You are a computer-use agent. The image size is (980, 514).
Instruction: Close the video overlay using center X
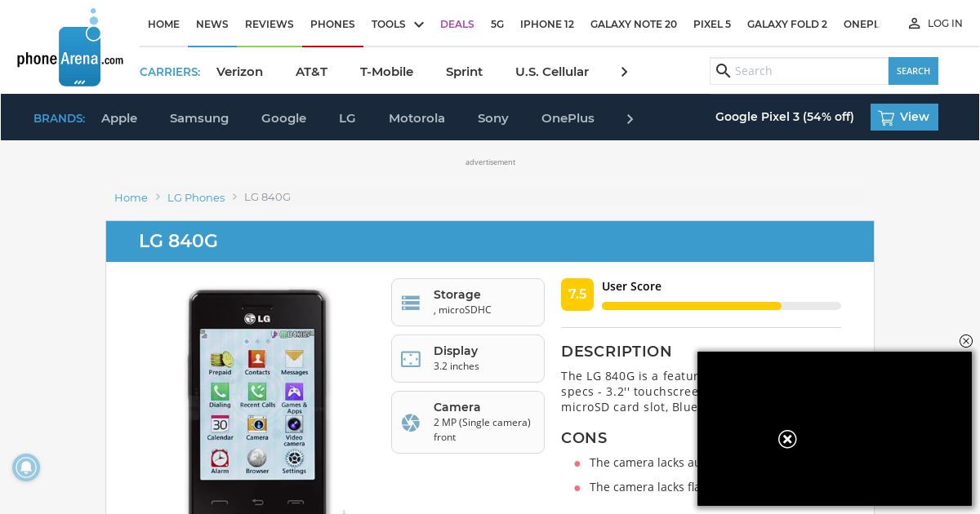coord(787,439)
